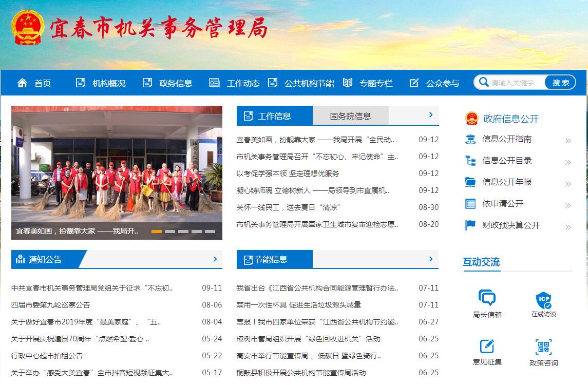This screenshot has height=385, width=588.
Task: Open 高安市举行节能宣传周、低碳日 article
Action: tap(309, 355)
